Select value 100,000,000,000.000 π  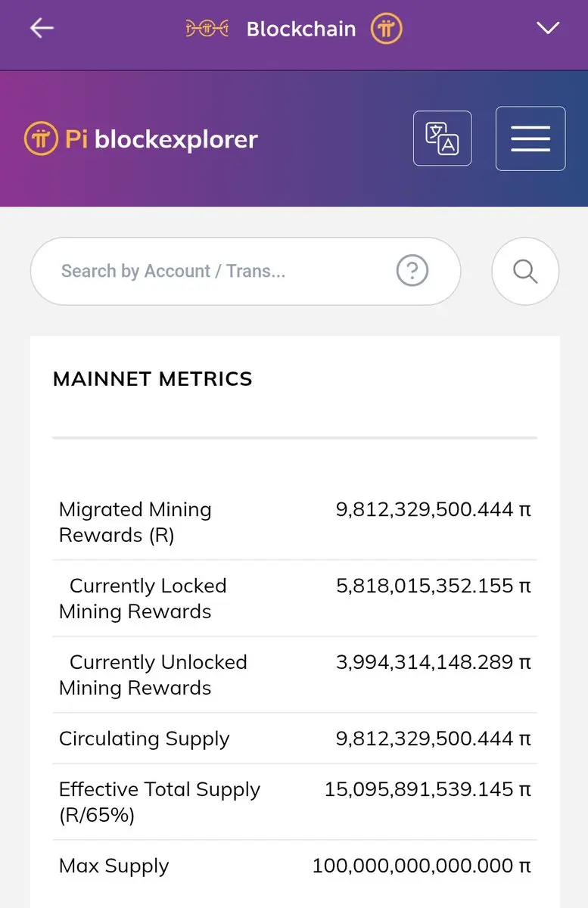click(x=422, y=866)
